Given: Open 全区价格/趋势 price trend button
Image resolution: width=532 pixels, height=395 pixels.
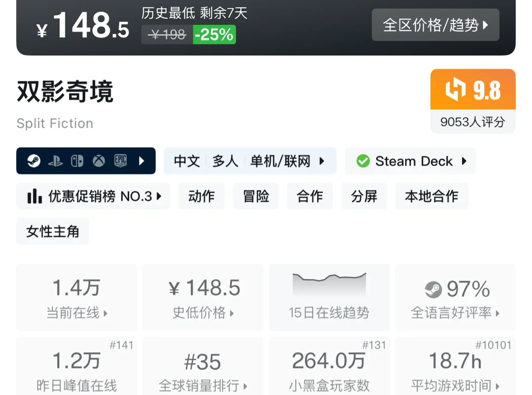Looking at the screenshot, I should click(435, 25).
